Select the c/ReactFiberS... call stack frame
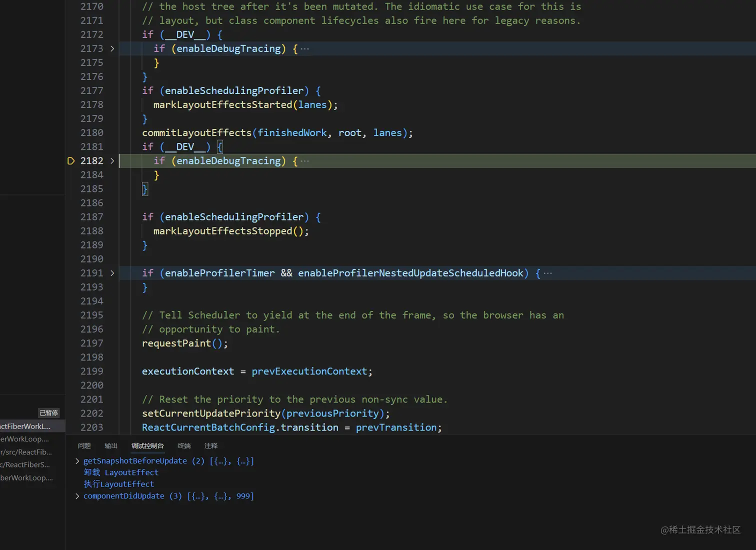Image resolution: width=756 pixels, height=550 pixels. [32, 465]
